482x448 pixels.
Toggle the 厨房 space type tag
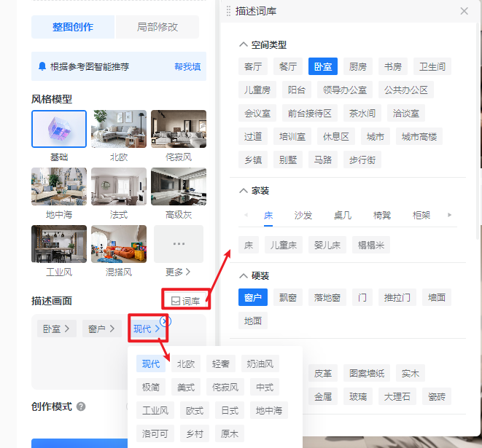pyautogui.click(x=358, y=66)
